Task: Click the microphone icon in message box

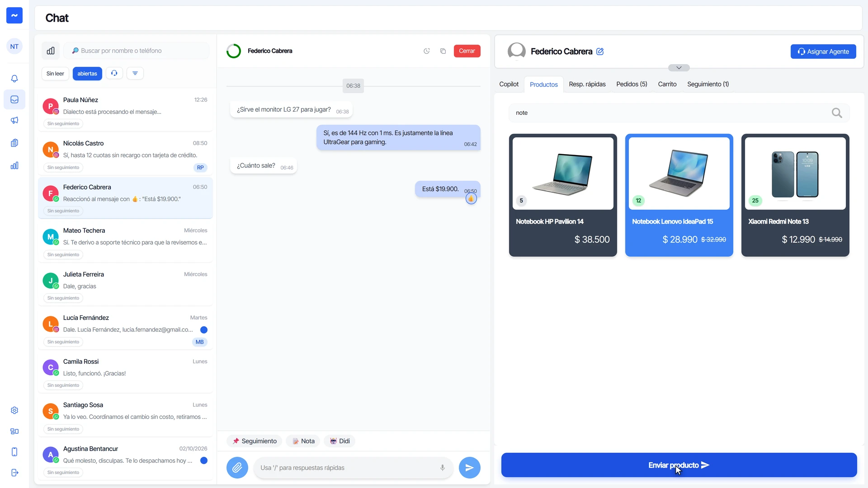Action: click(x=443, y=468)
